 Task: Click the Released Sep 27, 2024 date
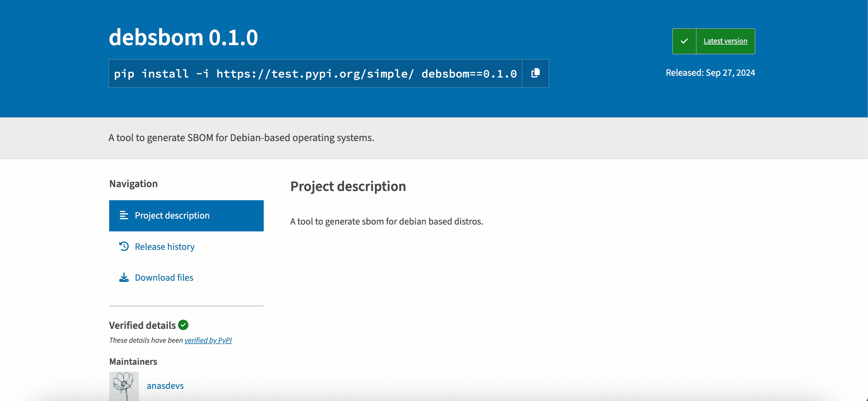tap(710, 73)
